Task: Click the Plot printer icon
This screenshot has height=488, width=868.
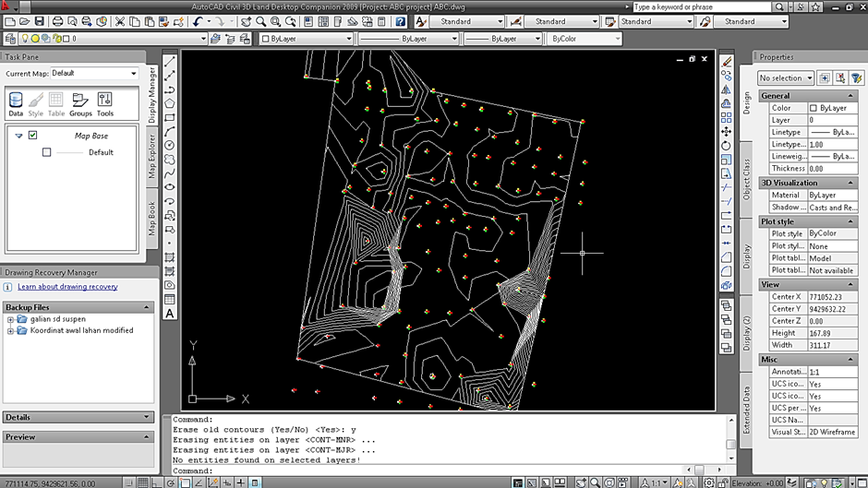Action: tap(57, 21)
